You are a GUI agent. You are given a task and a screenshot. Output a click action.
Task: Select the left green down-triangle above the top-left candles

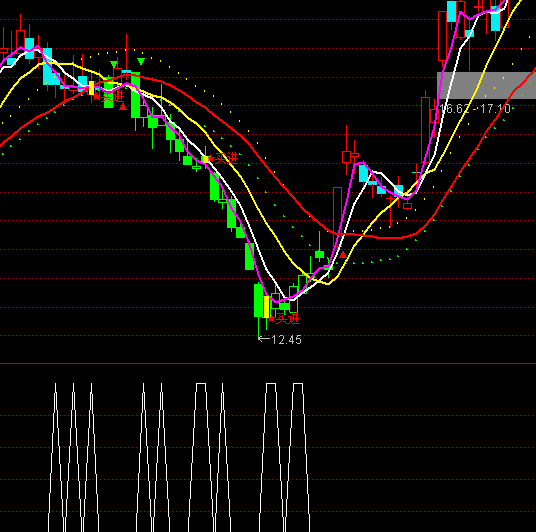coord(114,64)
